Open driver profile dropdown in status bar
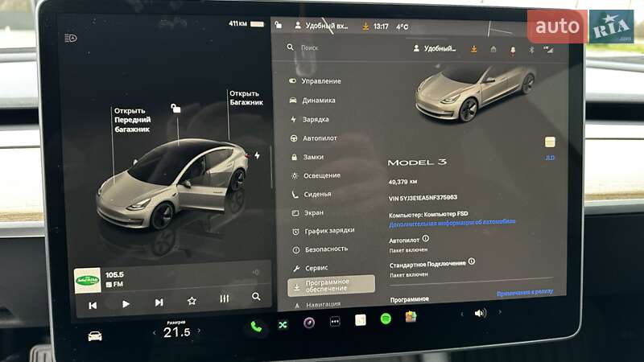This screenshot has width=644, height=362. pos(321,26)
